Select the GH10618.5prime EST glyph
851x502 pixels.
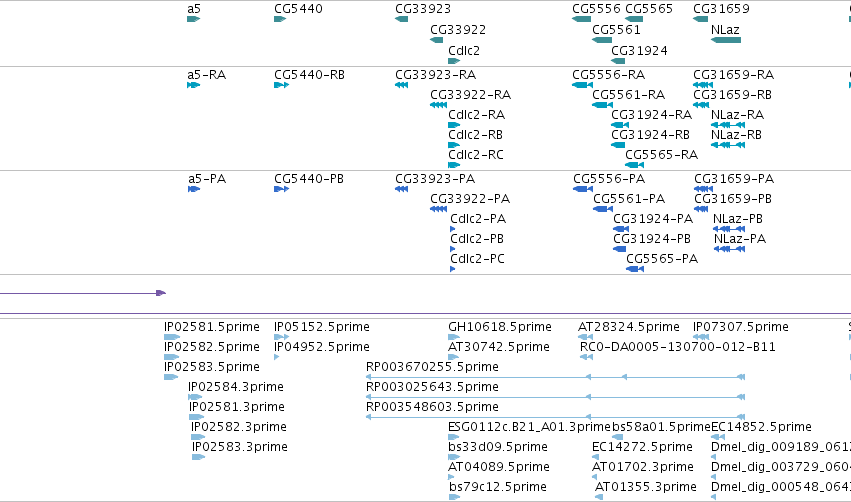(454, 337)
